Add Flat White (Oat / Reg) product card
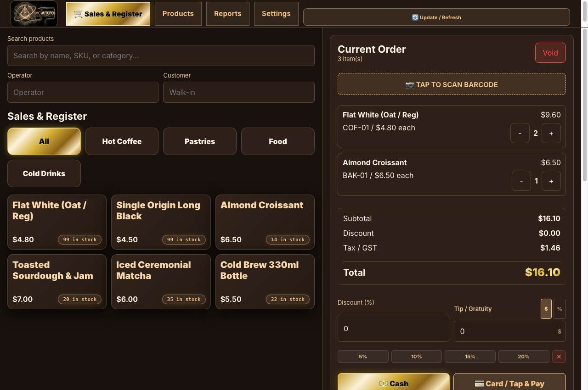The height and width of the screenshot is (390, 588). pyautogui.click(x=57, y=222)
